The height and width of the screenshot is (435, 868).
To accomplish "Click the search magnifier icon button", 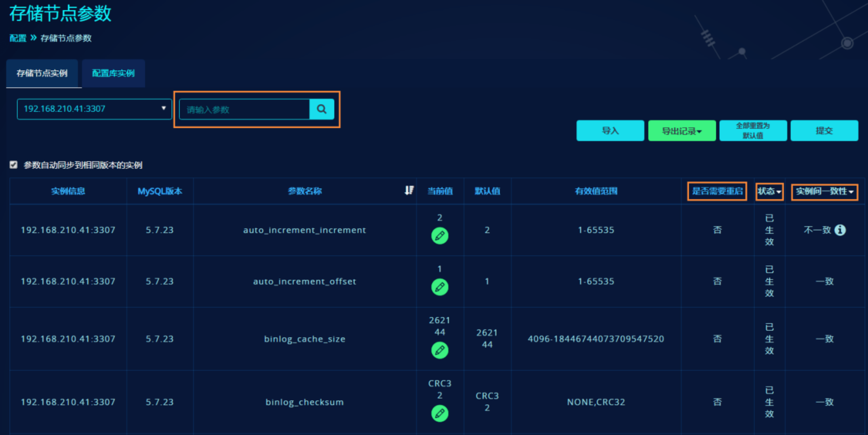I will (x=321, y=109).
